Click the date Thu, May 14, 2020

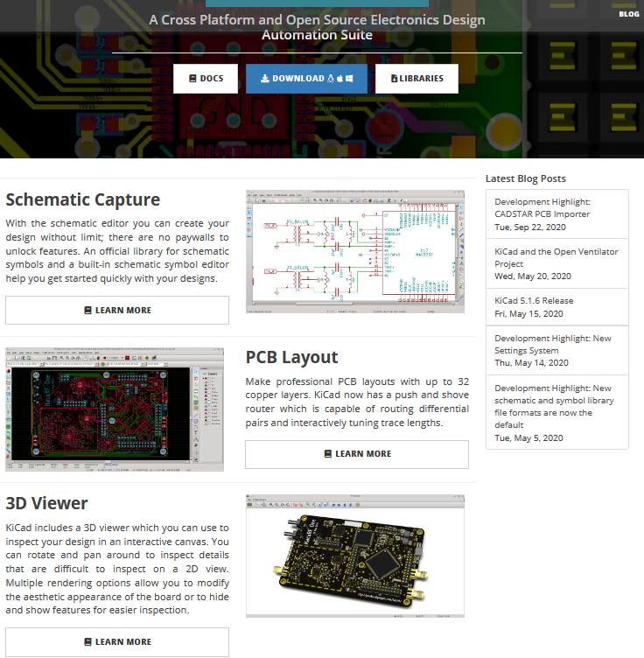click(531, 362)
